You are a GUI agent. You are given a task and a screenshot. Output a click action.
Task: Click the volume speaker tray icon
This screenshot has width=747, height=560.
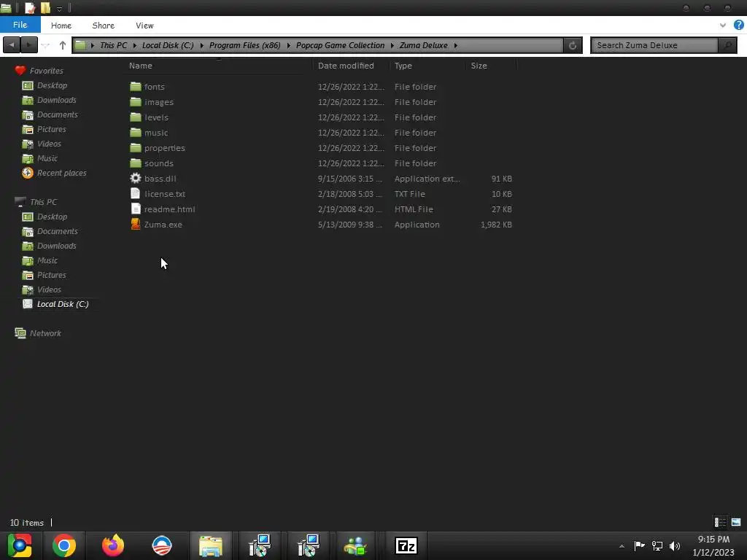click(x=674, y=545)
